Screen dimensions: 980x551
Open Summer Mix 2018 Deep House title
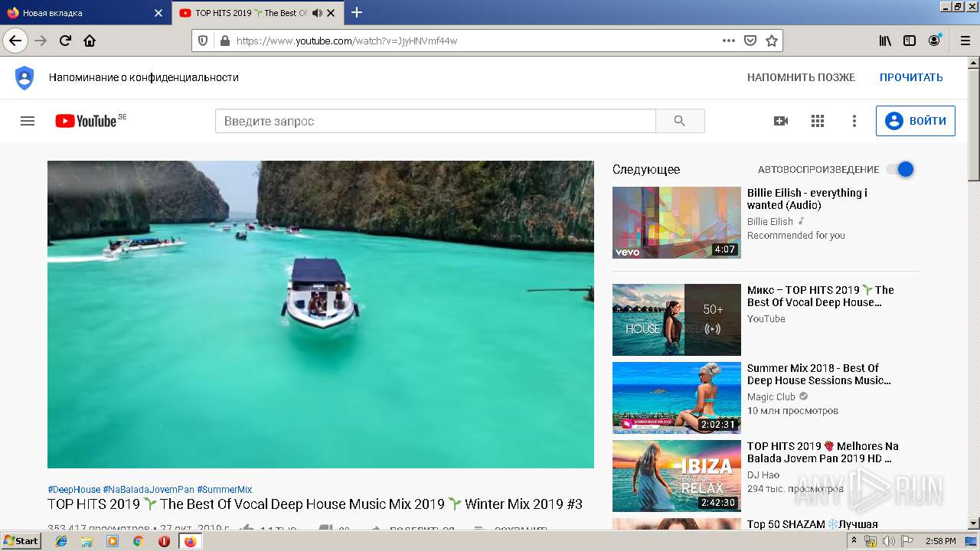coord(819,374)
